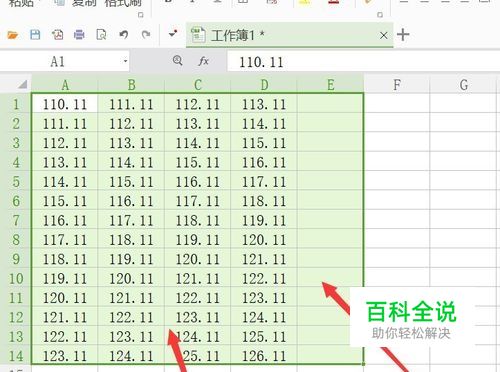The image size is (500, 372).
Task: Open Insert Function with fx icon
Action: tap(203, 61)
